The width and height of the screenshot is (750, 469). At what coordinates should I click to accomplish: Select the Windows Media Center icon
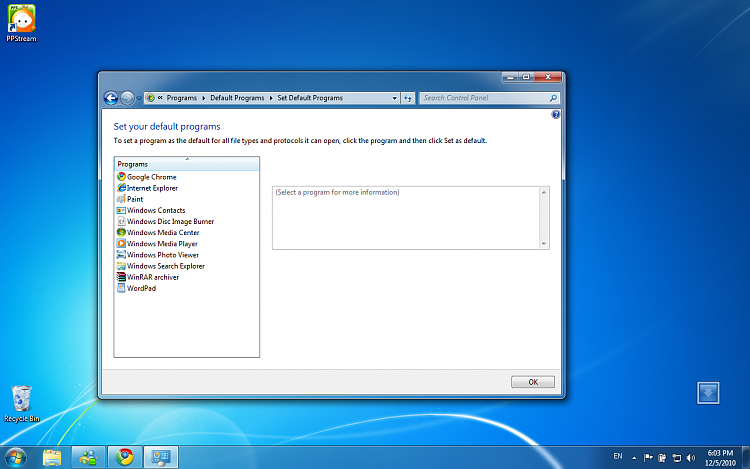(x=121, y=232)
